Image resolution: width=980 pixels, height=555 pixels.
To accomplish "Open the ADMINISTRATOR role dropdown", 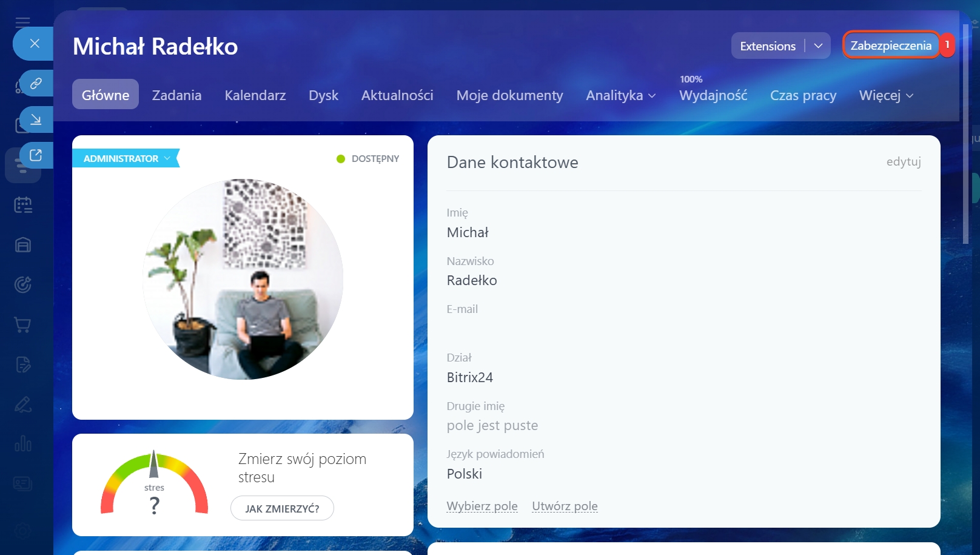I will pyautogui.click(x=126, y=158).
